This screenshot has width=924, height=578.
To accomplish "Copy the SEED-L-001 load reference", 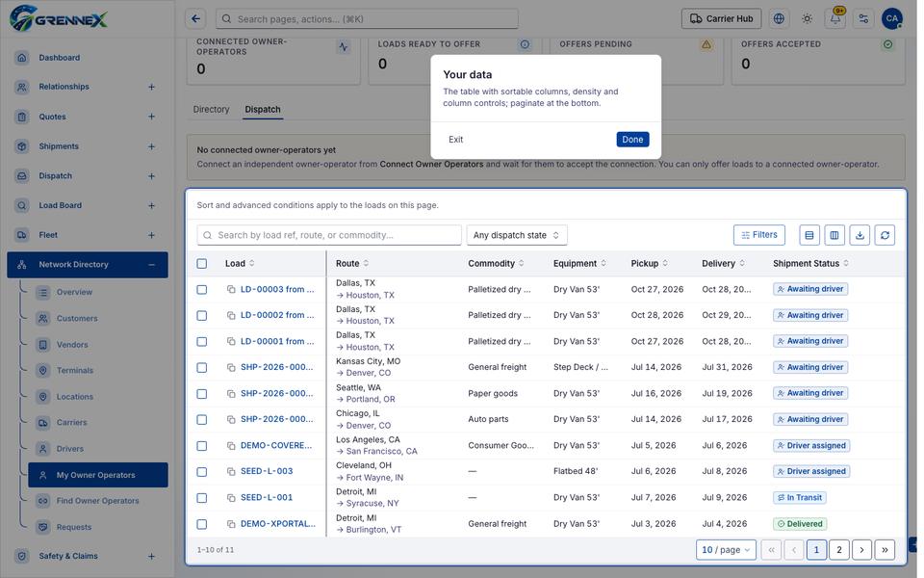I will pyautogui.click(x=231, y=498).
